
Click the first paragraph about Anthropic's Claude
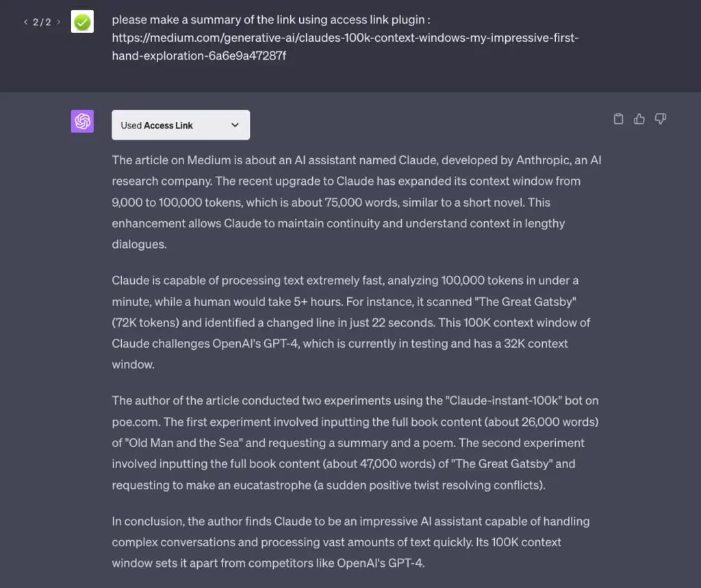tap(356, 202)
